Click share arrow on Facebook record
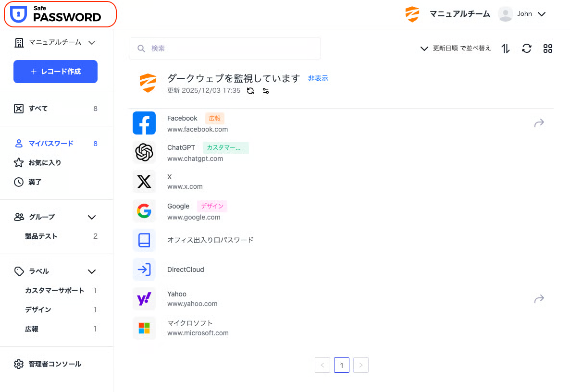The height and width of the screenshot is (392, 570). 539,123
